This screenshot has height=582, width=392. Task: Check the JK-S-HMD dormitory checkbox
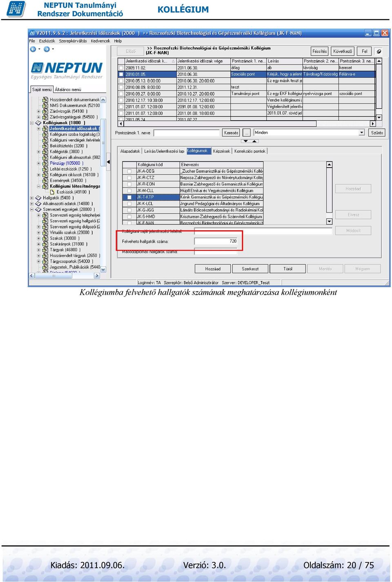129,217
